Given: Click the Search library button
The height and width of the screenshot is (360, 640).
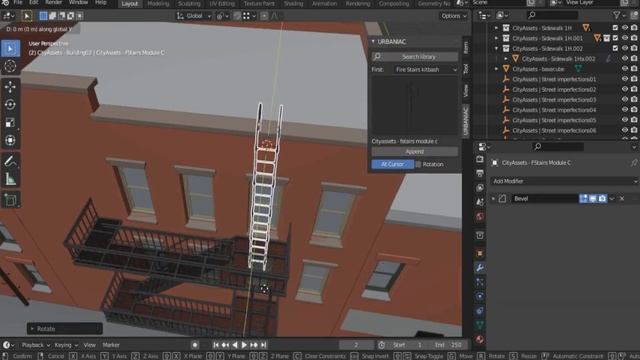Looking at the screenshot, I should 415,57.
